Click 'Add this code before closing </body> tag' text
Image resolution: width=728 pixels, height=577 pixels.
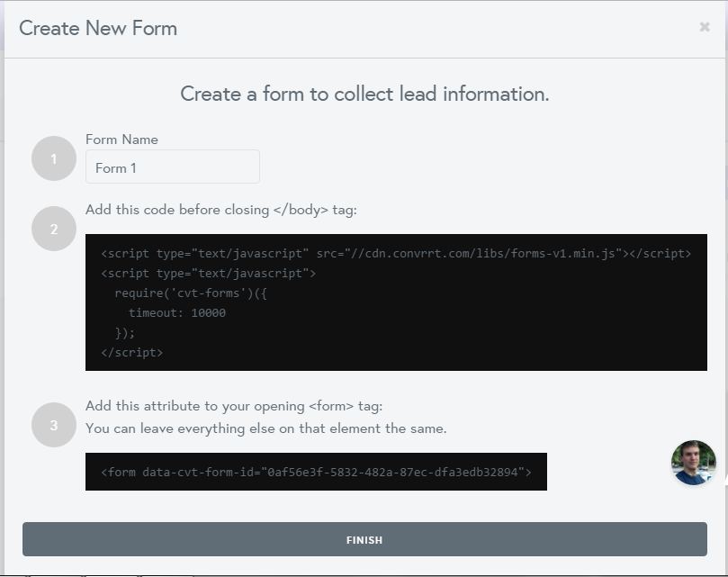221,210
